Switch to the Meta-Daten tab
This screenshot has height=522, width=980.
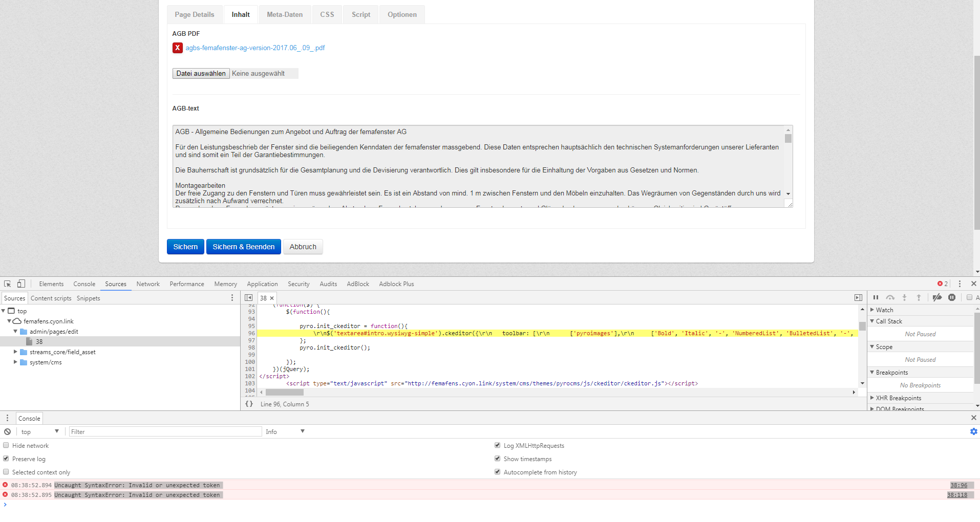coord(285,14)
